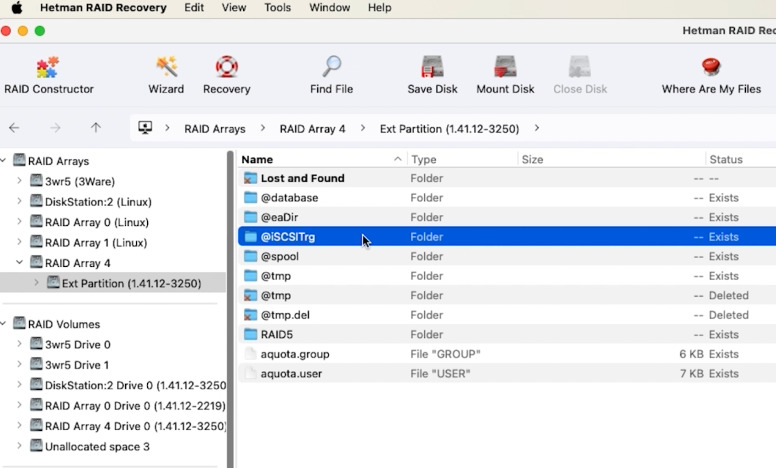This screenshot has width=776, height=468.
Task: Click RAID Arrays in the breadcrumb
Action: click(x=215, y=129)
